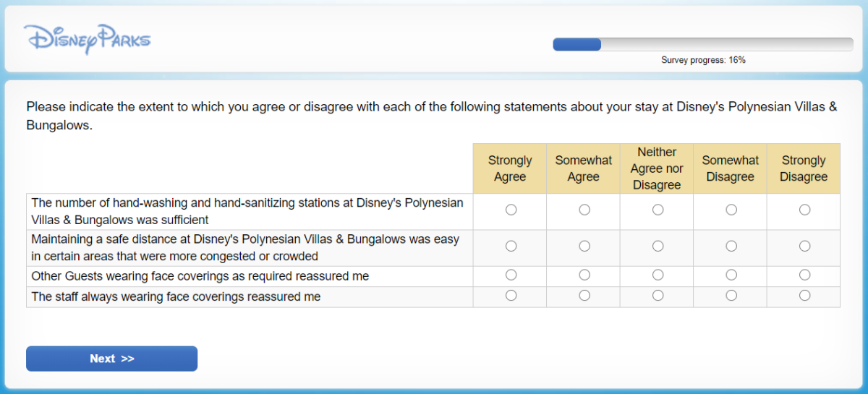Select Strongly Agree for hand-washing stations statement
The width and height of the screenshot is (868, 394).
coord(511,210)
